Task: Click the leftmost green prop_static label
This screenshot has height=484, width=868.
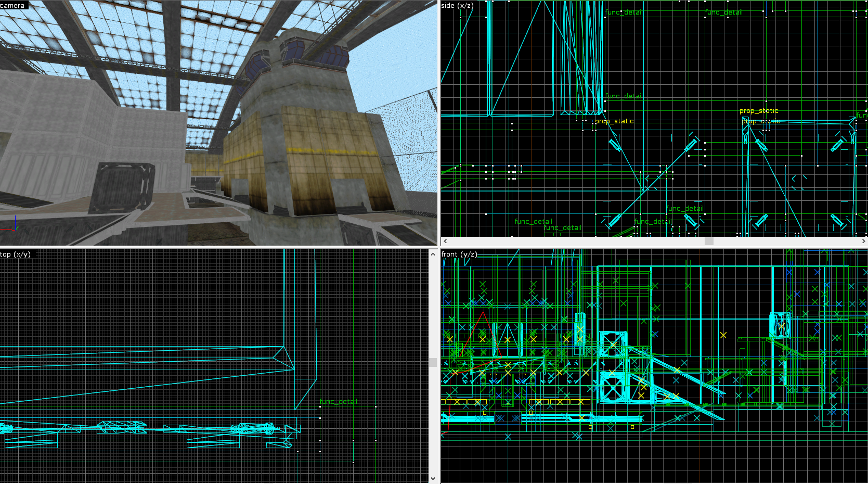Action: click(x=615, y=121)
